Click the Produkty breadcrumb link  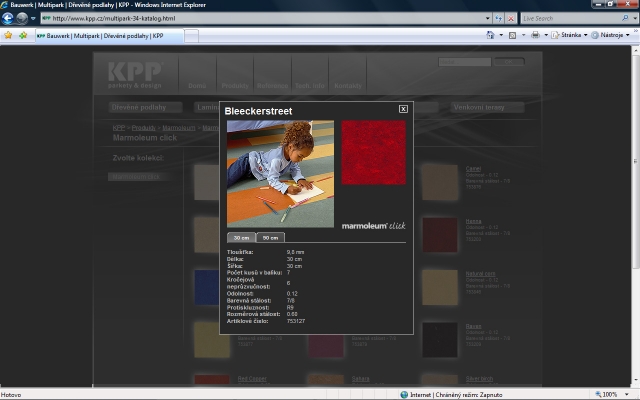(x=144, y=128)
